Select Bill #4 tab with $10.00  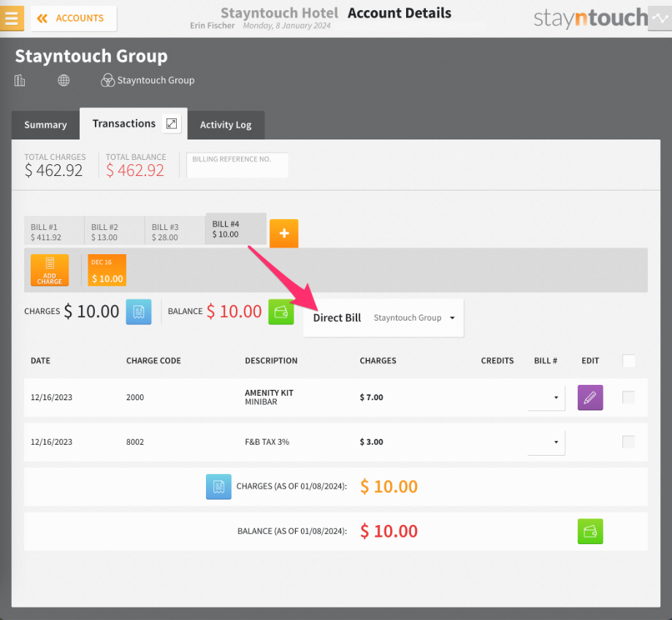[236, 229]
